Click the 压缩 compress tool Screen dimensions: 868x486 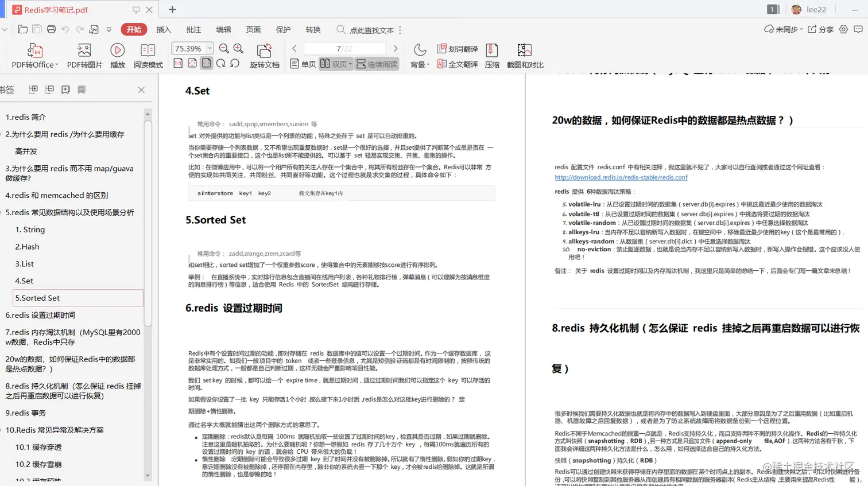click(491, 55)
